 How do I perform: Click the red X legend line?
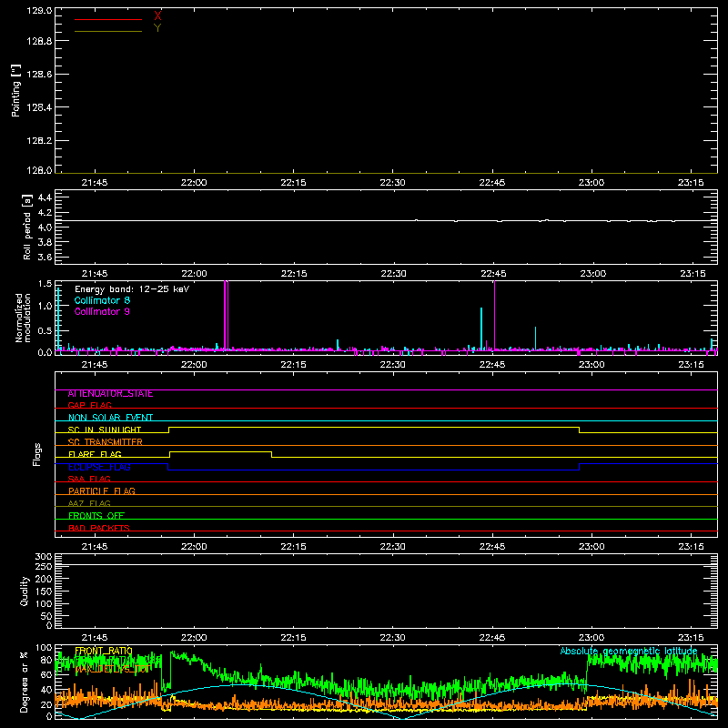108,19
